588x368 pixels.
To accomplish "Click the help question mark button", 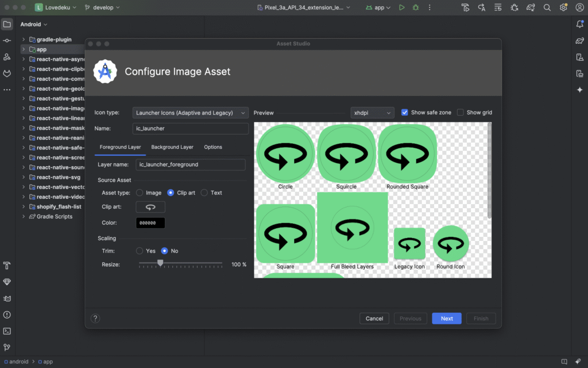I will coord(95,319).
